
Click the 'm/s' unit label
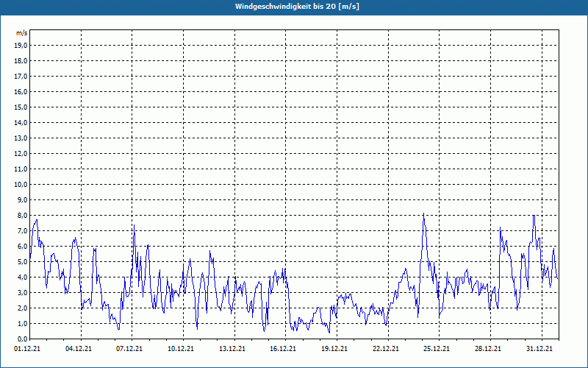22,33
